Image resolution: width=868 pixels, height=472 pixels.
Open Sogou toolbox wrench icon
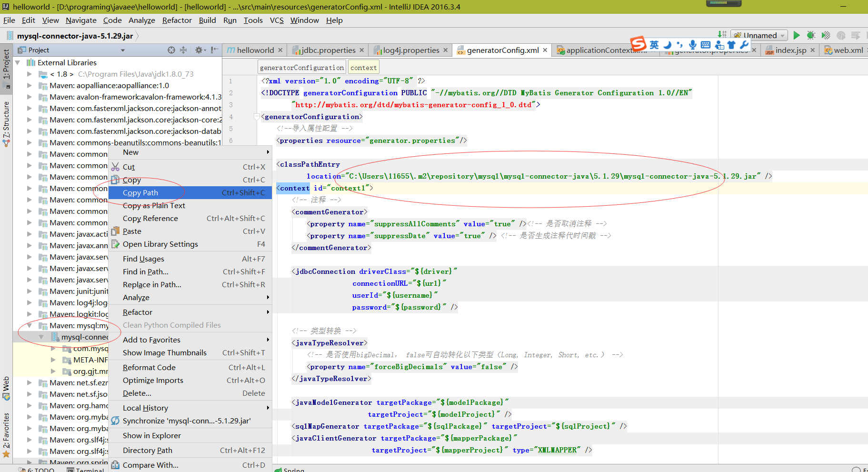[x=744, y=45]
